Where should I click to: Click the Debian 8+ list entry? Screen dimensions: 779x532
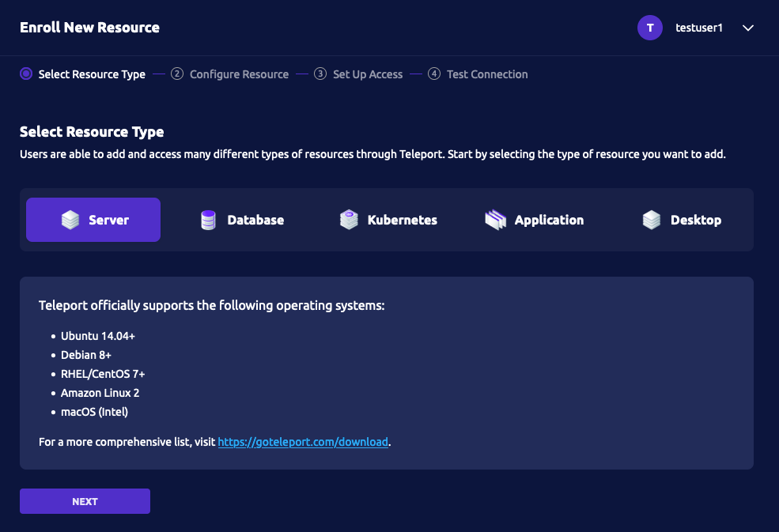[x=86, y=355]
